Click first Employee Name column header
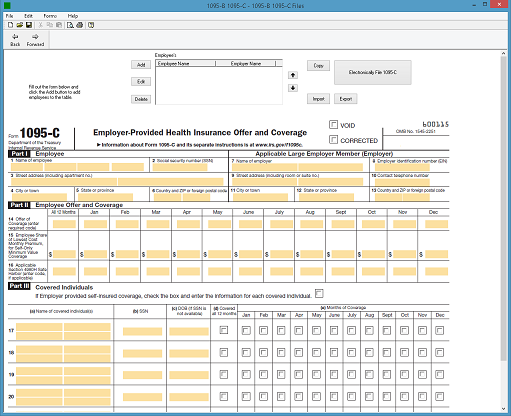 (186, 63)
